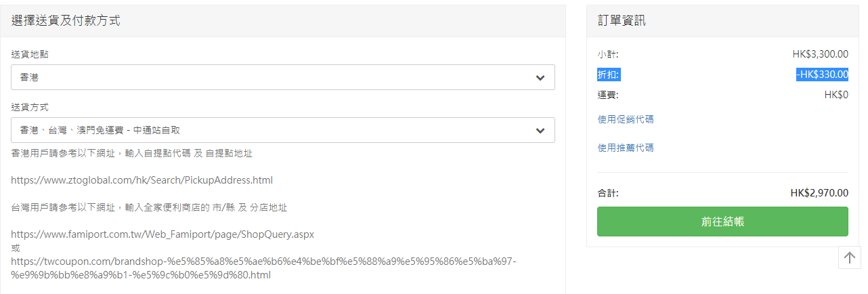This screenshot has height=294, width=868.
Task: Click the 使用促銷代碼 promo code link
Action: tap(626, 119)
